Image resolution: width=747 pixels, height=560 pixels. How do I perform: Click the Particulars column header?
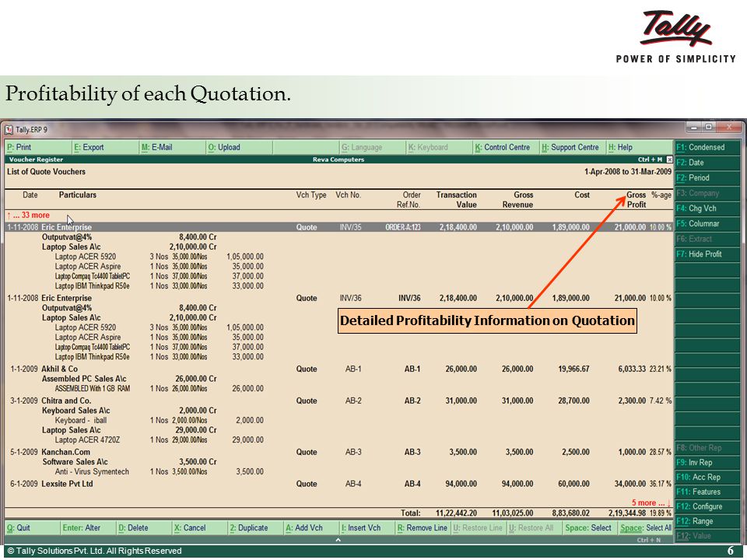78,194
